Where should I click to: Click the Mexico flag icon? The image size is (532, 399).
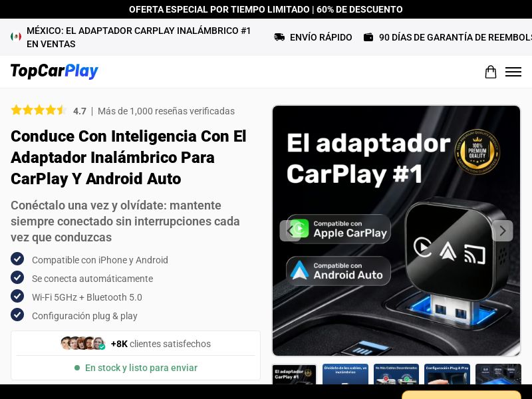point(16,37)
